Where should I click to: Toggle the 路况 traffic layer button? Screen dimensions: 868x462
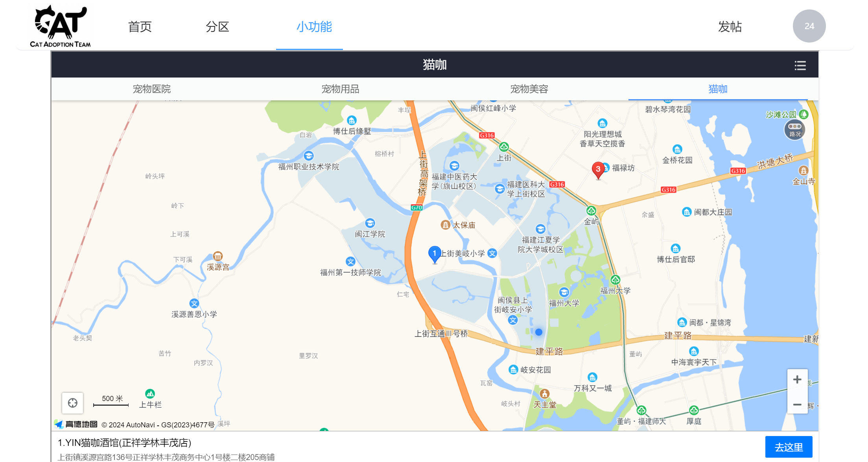tap(794, 130)
